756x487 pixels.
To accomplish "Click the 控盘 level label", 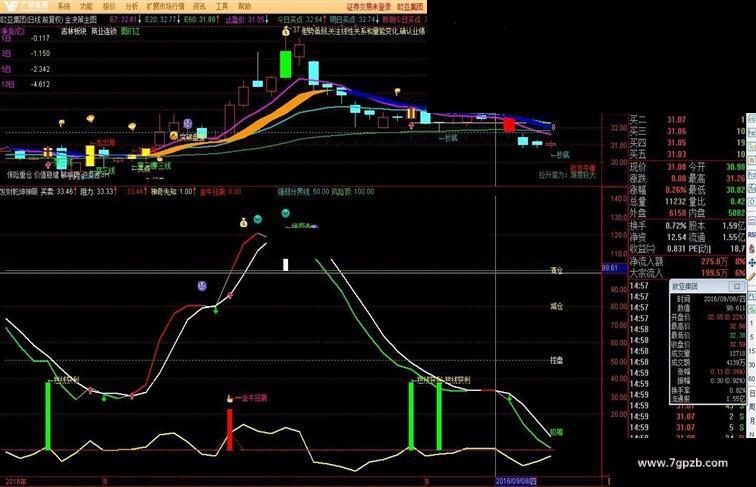I will pos(556,360).
